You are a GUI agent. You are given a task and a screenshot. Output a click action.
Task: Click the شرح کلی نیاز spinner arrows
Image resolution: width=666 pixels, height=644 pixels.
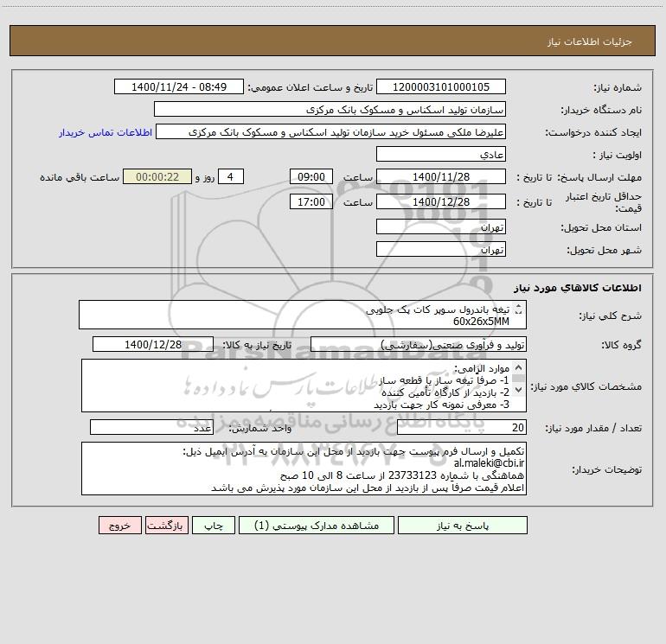(518, 309)
